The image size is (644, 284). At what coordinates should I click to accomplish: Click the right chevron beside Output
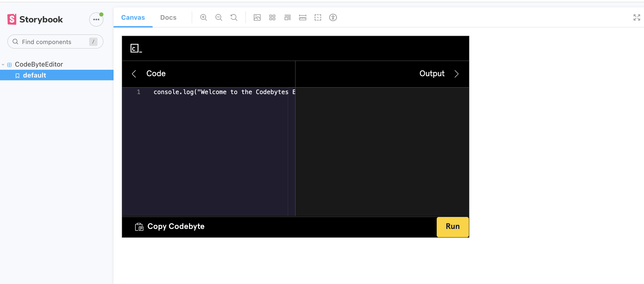(x=456, y=74)
